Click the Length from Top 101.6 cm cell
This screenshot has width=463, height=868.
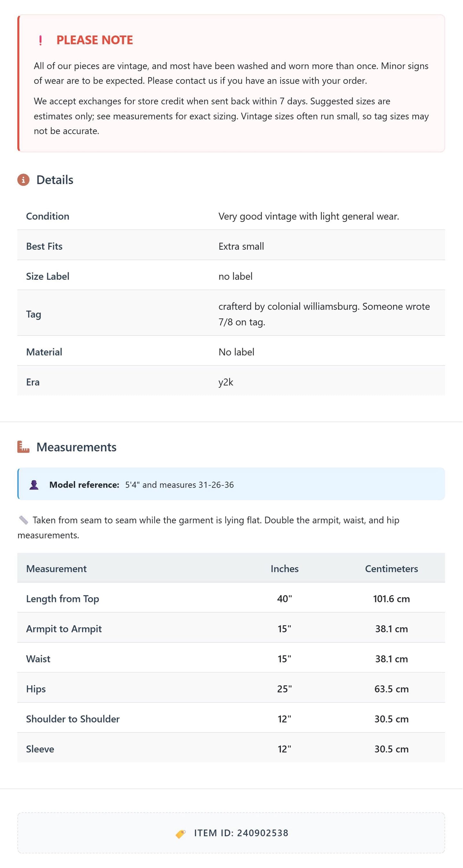point(391,598)
